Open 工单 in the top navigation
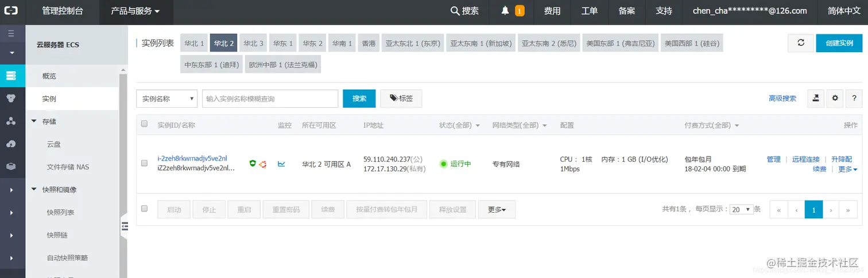This screenshot has height=278, width=868. [x=590, y=11]
